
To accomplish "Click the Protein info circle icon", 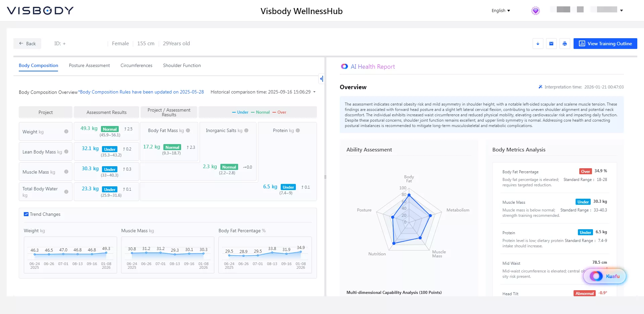I will coord(298,130).
